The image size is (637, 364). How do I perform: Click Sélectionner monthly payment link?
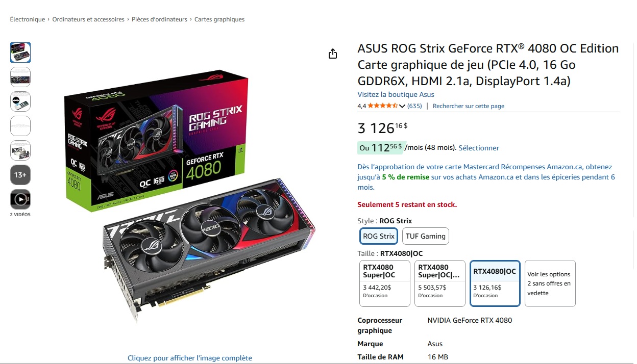(479, 148)
